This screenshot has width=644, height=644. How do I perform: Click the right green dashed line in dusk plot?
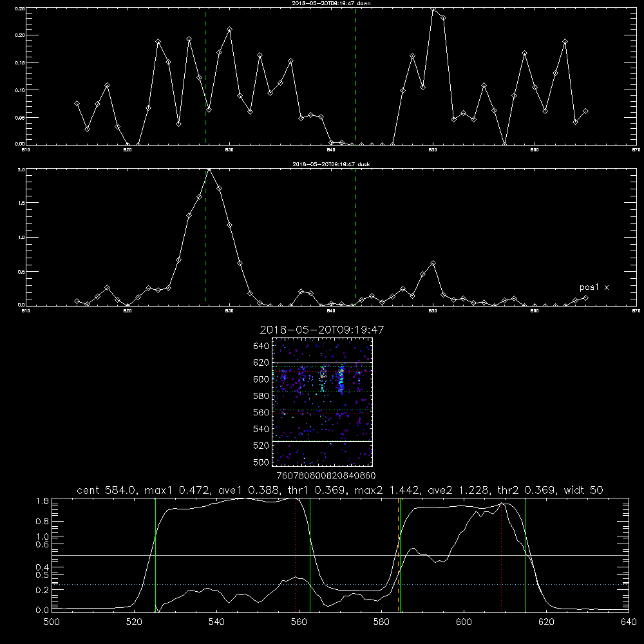pos(355,238)
